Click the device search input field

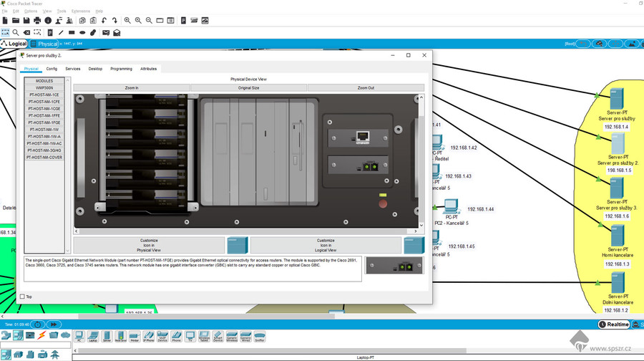coord(36,345)
